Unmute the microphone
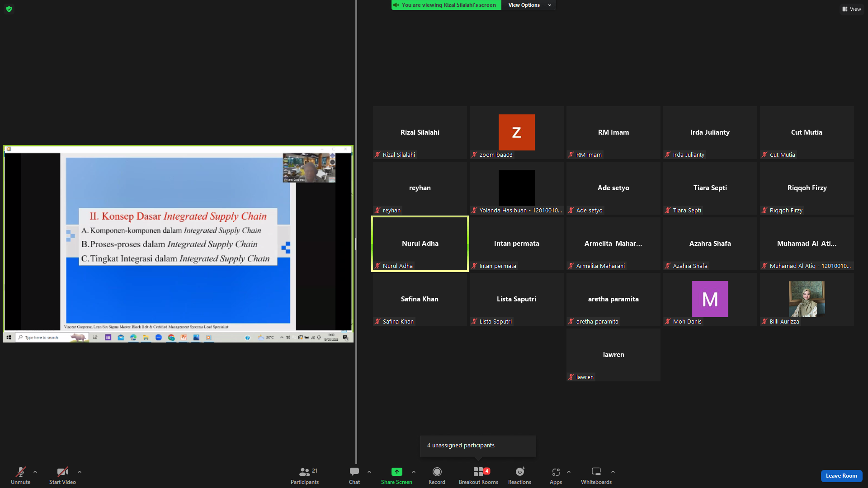The height and width of the screenshot is (488, 868). click(20, 475)
